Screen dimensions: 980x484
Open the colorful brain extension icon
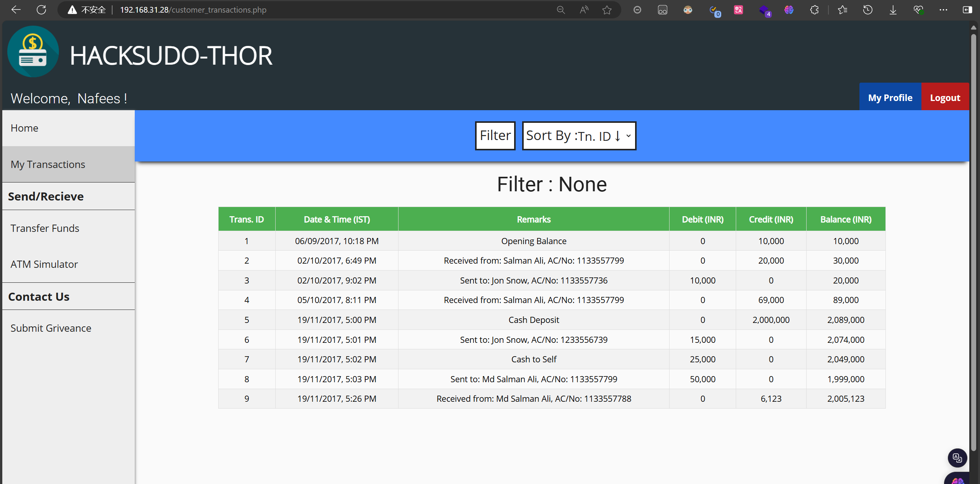point(789,10)
